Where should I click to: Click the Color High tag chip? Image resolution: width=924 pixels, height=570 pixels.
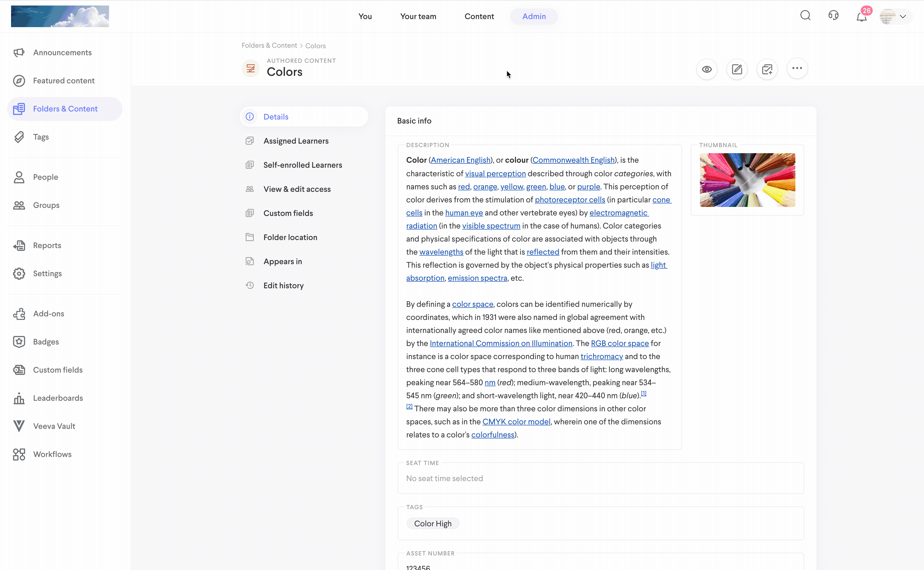click(x=433, y=523)
